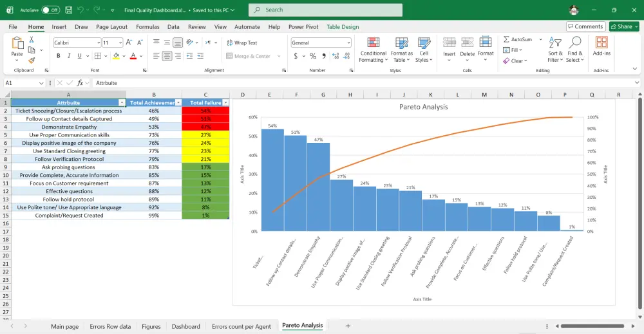Open the File menu
The height and width of the screenshot is (334, 644).
point(13,26)
